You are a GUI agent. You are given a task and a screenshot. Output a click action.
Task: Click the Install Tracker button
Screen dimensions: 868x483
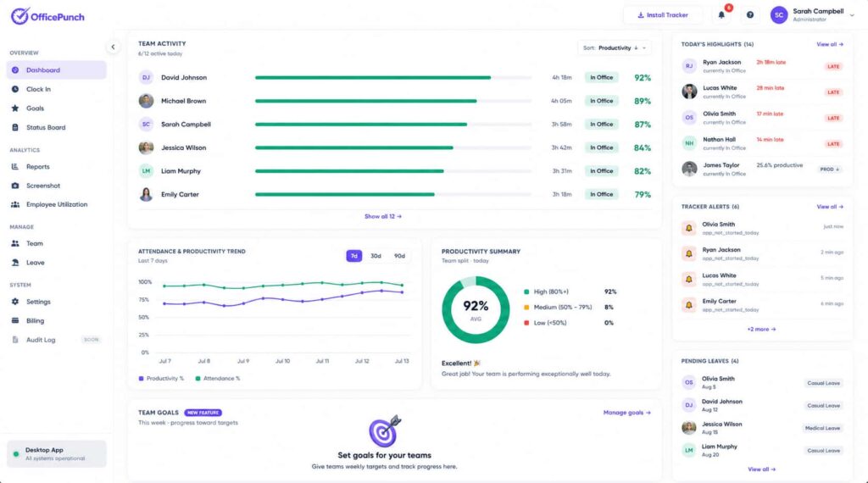(663, 15)
